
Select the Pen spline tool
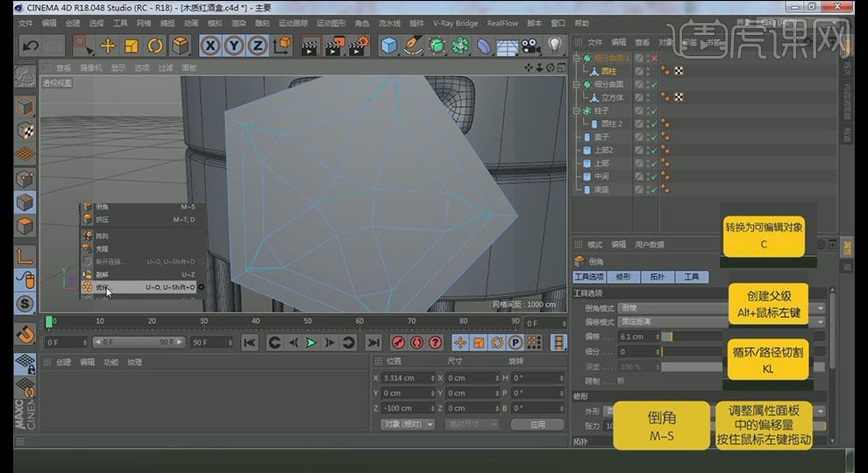413,46
